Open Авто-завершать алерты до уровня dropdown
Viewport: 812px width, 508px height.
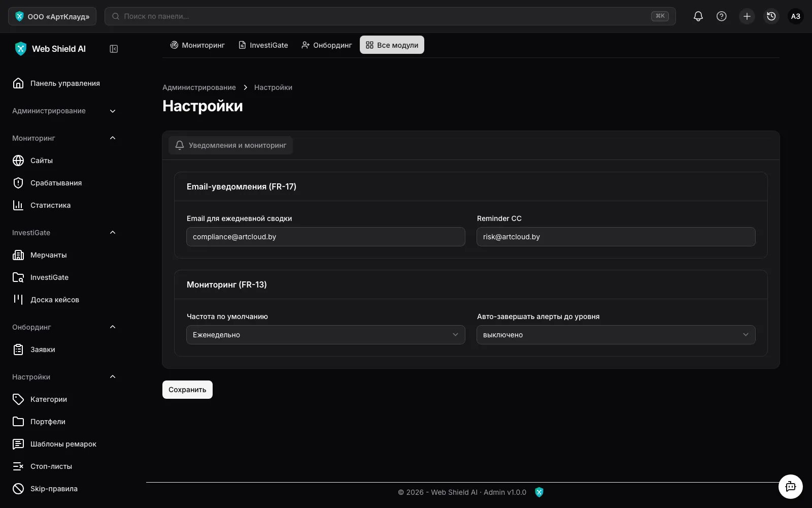[x=616, y=335]
